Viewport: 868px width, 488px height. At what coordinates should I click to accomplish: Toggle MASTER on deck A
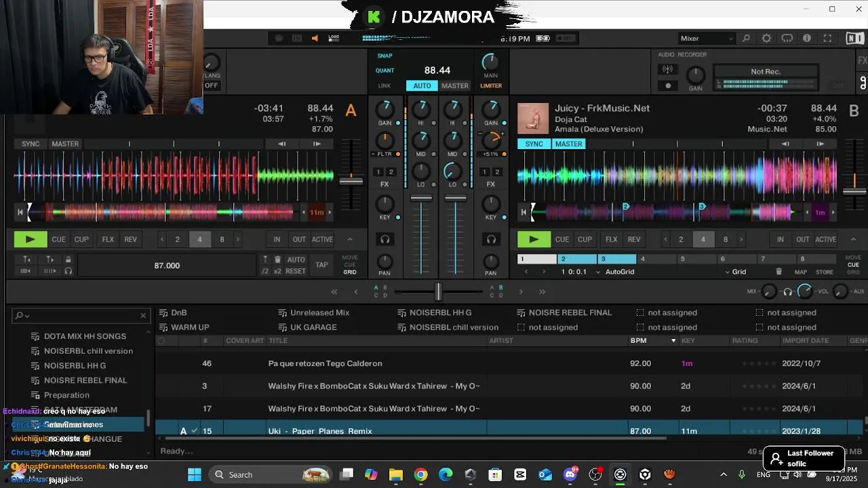[x=65, y=144]
